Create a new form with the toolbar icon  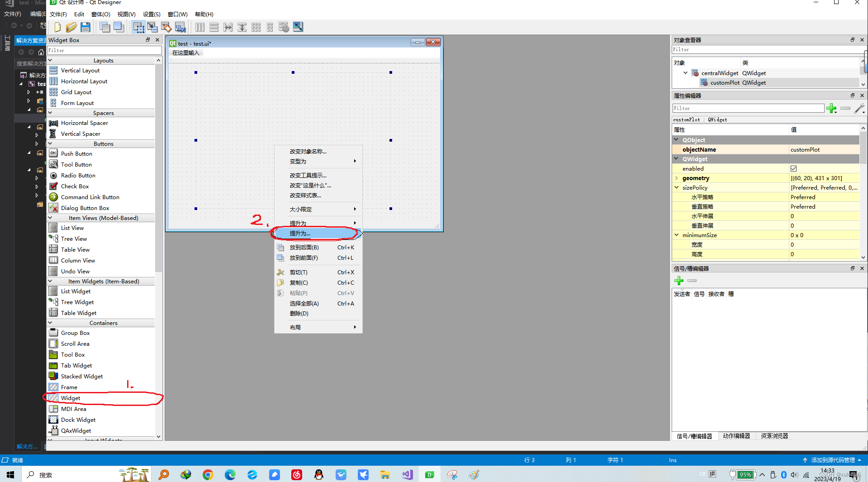pyautogui.click(x=57, y=27)
